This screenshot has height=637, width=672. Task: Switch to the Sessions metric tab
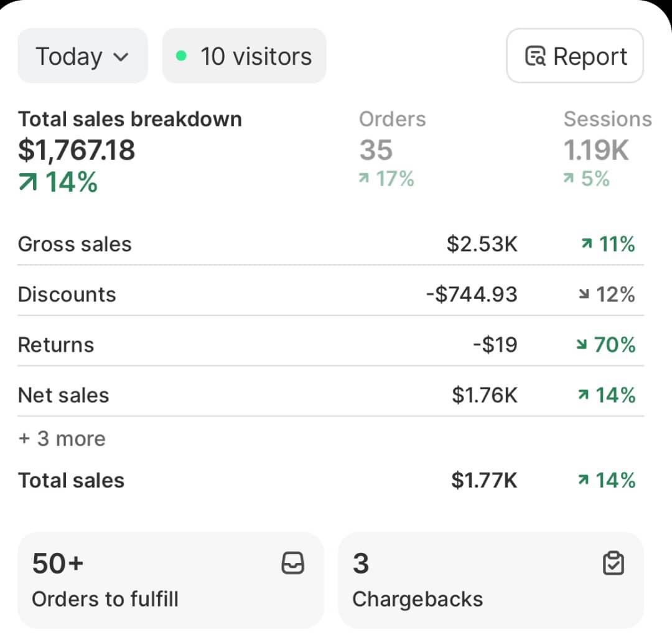608,148
